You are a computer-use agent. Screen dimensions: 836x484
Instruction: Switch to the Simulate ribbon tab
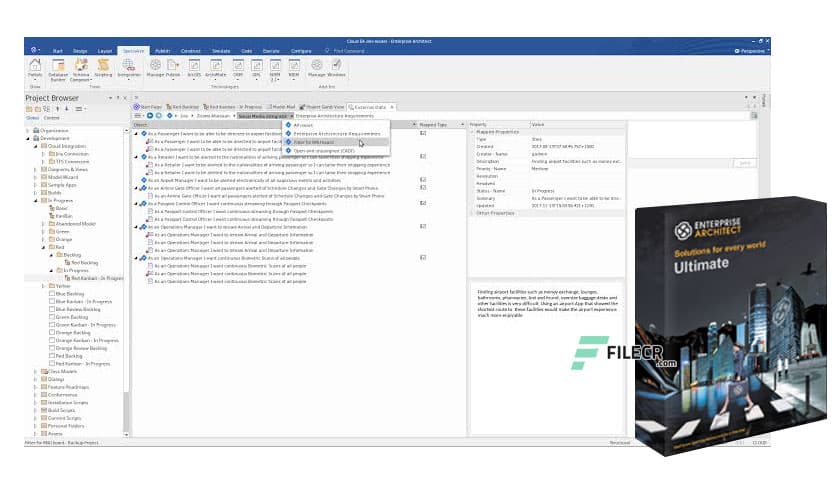click(x=221, y=51)
